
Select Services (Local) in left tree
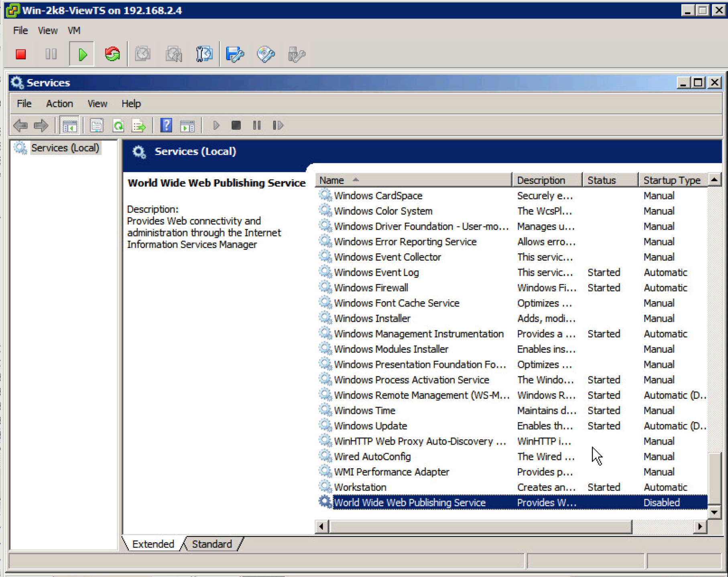tap(65, 148)
